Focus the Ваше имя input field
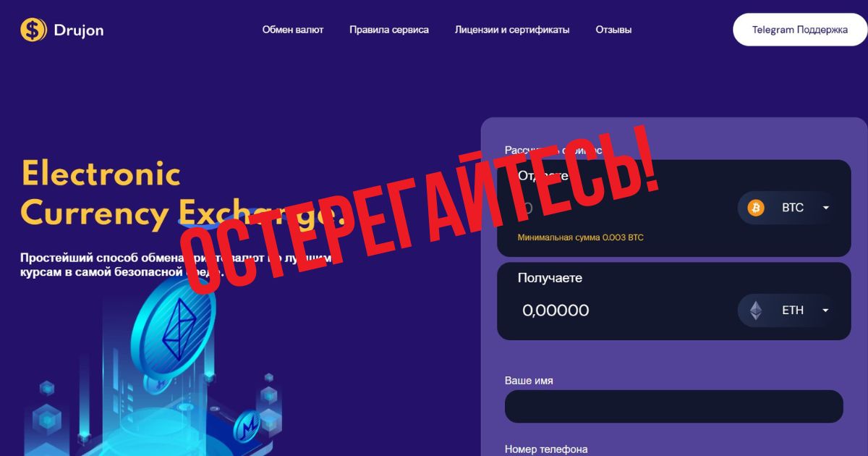Image resolution: width=868 pixels, height=456 pixels. tap(674, 406)
